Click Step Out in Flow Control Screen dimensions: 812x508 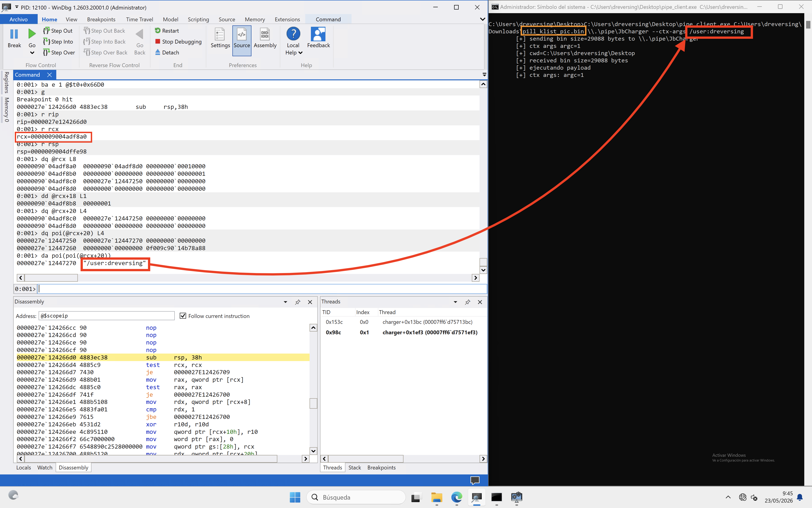58,31
